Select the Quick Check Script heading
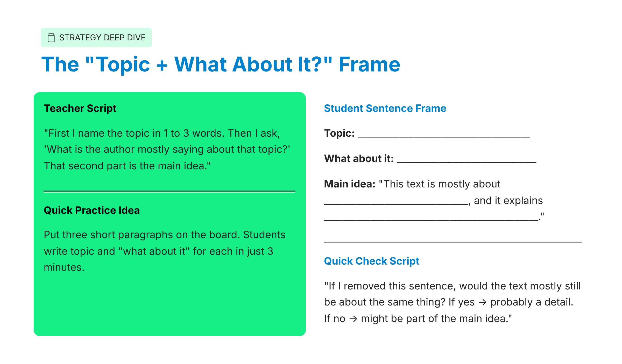The image size is (622, 364). coord(372,261)
